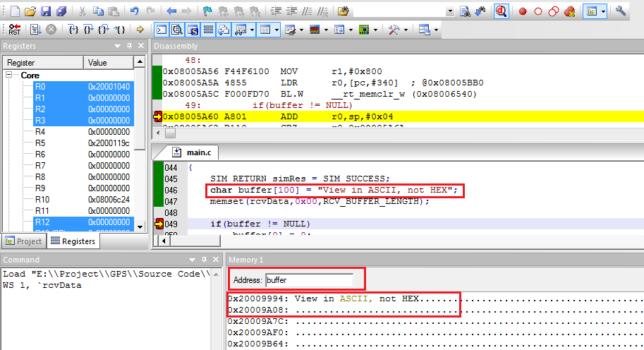Screen dimensions: 644x350
Task: Step into the current line
Action: pyautogui.click(x=73, y=30)
